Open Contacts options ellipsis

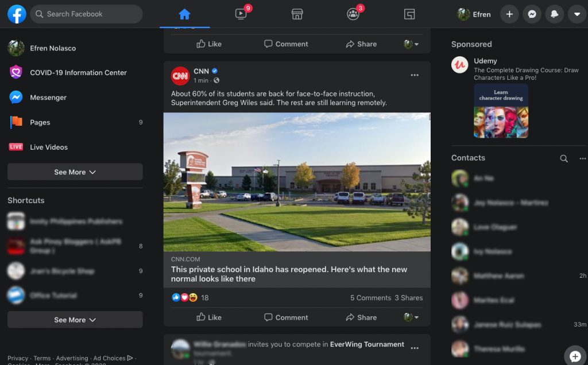click(582, 158)
